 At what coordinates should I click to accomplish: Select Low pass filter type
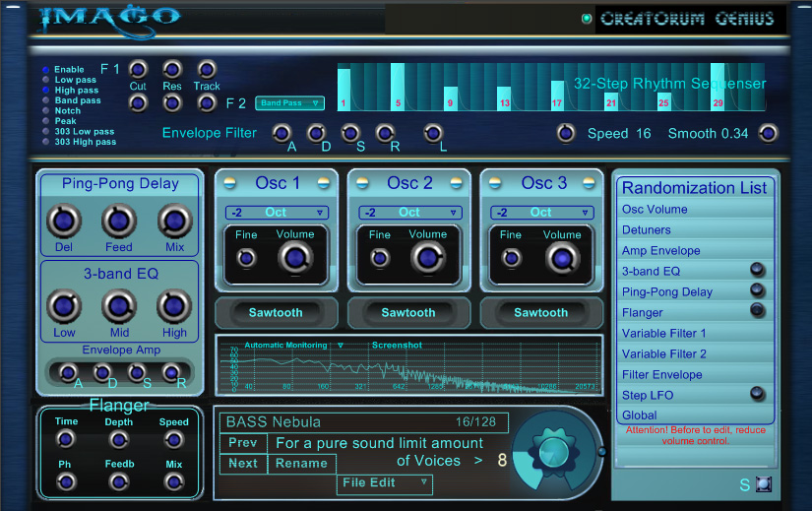(x=46, y=80)
